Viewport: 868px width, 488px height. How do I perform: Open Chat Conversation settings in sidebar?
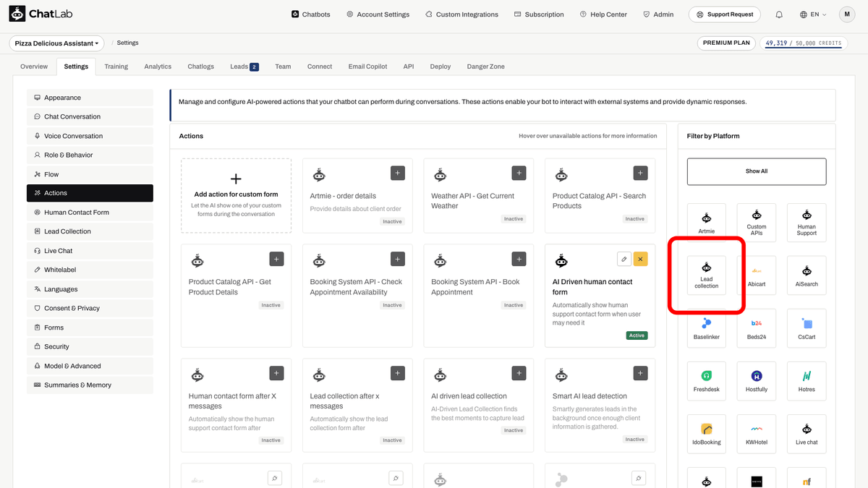click(x=90, y=116)
